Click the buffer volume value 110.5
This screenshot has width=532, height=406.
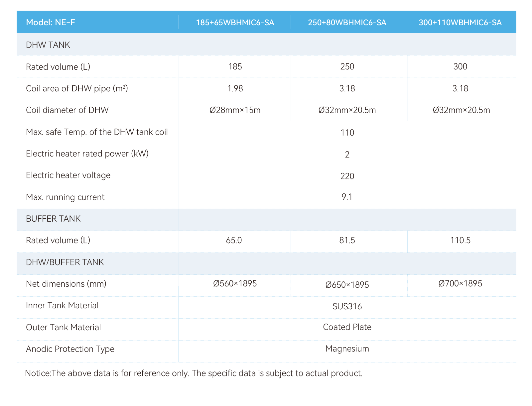point(460,240)
